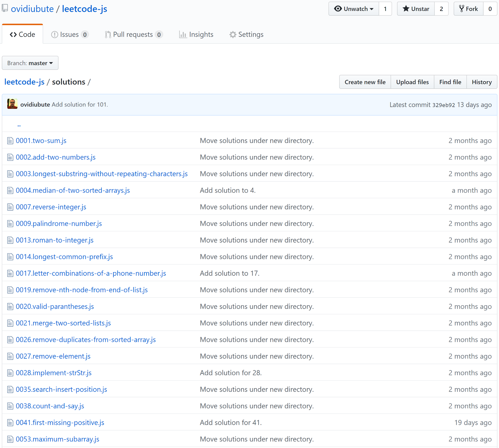Open 0017.letter-combinations-of-a-phone-number.js file
Image resolution: width=499 pixels, height=448 pixels.
(91, 274)
